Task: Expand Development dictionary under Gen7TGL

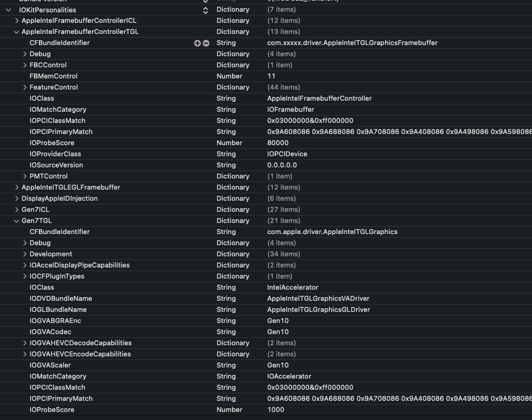Action: [25, 254]
